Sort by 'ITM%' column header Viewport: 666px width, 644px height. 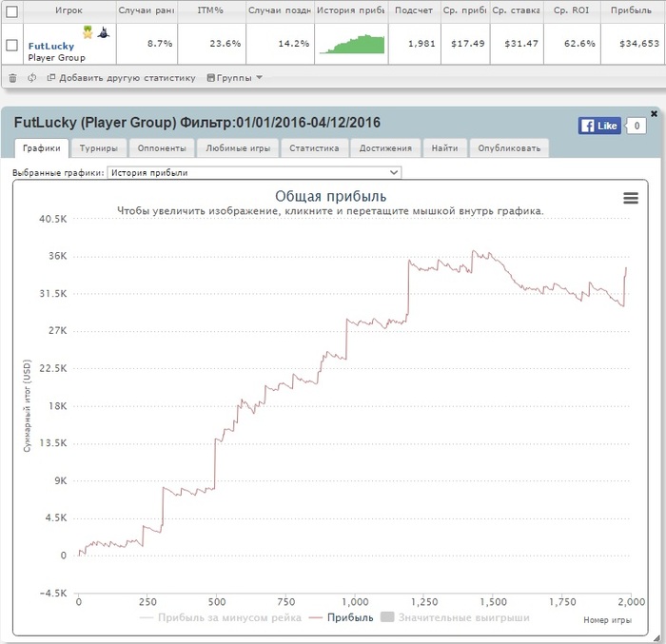point(210,10)
